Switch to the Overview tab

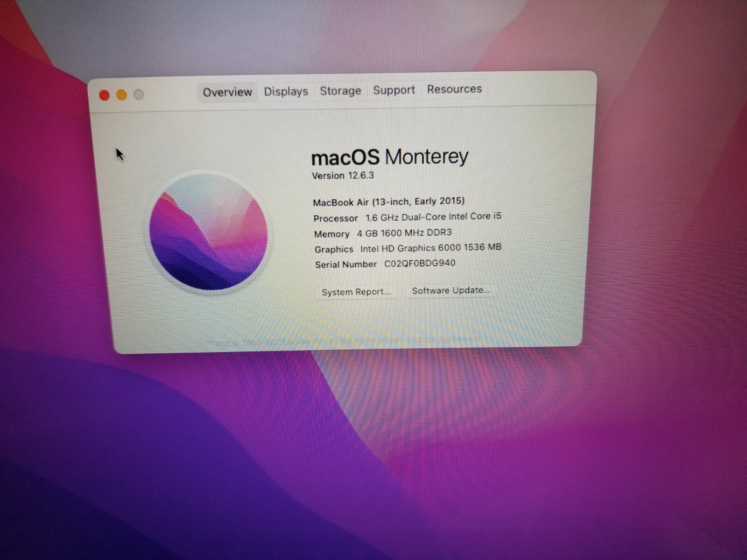(x=227, y=92)
